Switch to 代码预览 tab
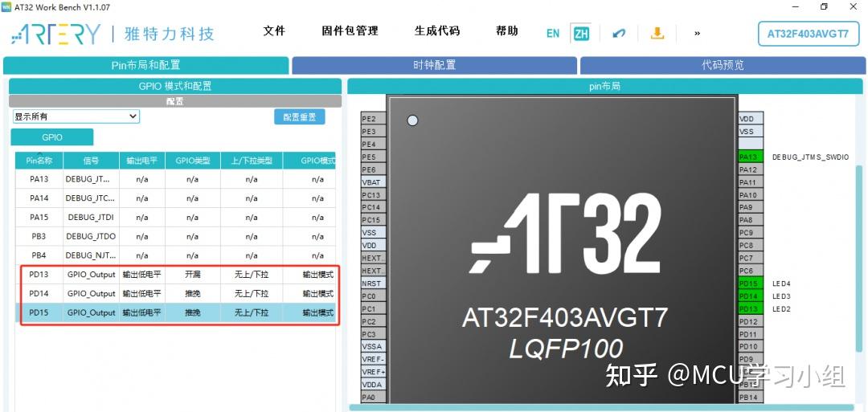868x412 pixels. point(723,65)
